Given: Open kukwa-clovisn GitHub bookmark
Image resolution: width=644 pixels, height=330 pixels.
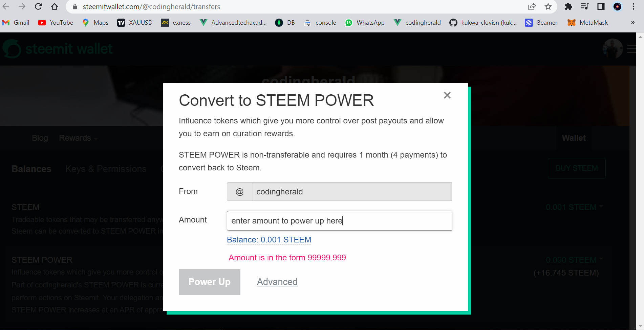Looking at the screenshot, I should tap(483, 23).
